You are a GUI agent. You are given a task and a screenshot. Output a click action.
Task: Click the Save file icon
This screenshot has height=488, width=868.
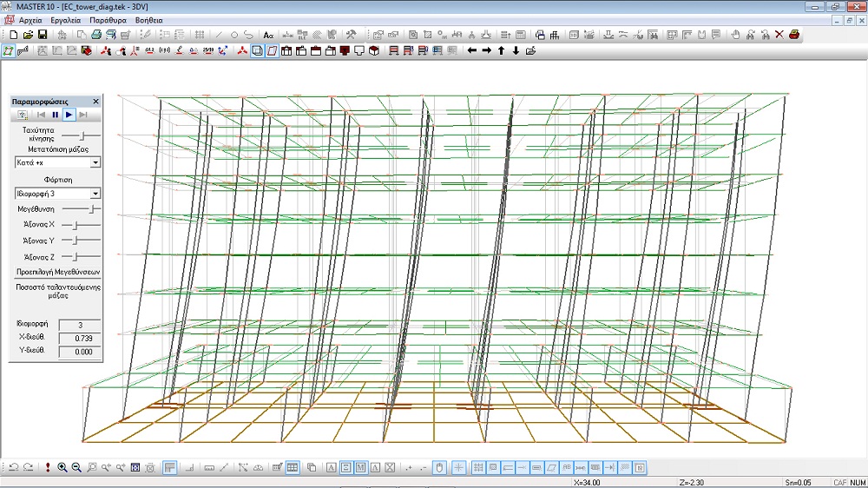click(x=42, y=35)
